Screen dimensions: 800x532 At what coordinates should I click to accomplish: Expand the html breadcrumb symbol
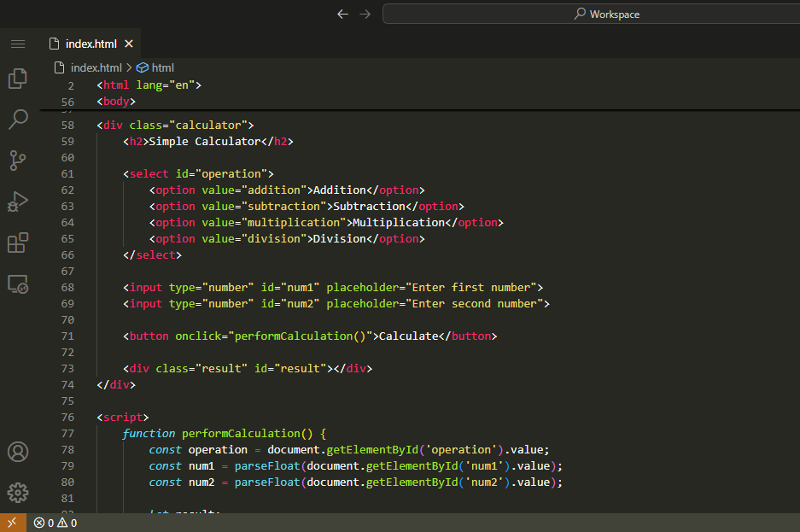pyautogui.click(x=162, y=67)
